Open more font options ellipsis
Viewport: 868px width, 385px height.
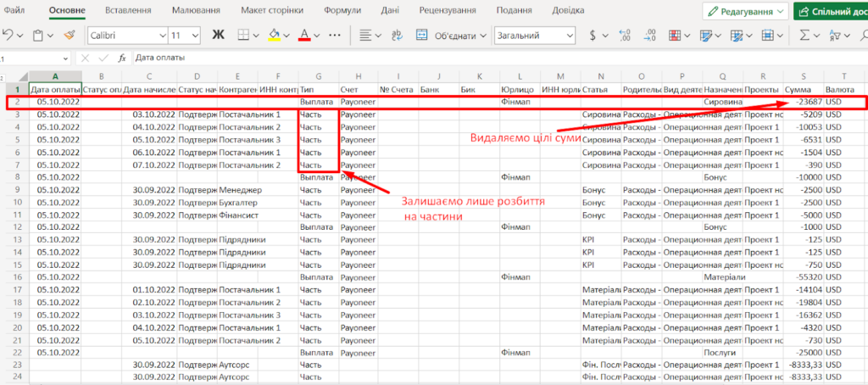(x=334, y=36)
